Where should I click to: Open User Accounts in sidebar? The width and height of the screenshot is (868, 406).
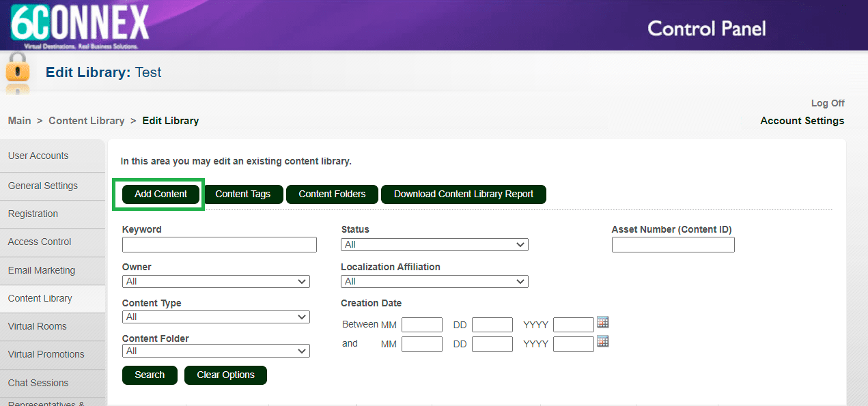point(38,156)
